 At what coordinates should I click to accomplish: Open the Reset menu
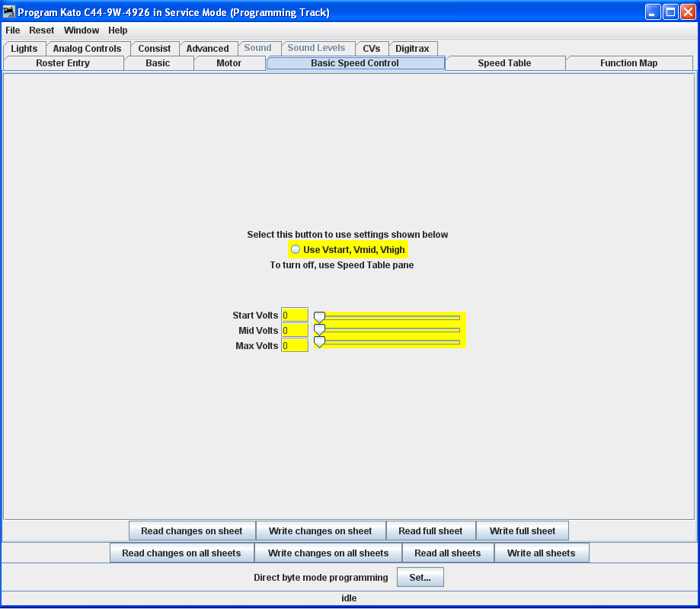pyautogui.click(x=42, y=30)
